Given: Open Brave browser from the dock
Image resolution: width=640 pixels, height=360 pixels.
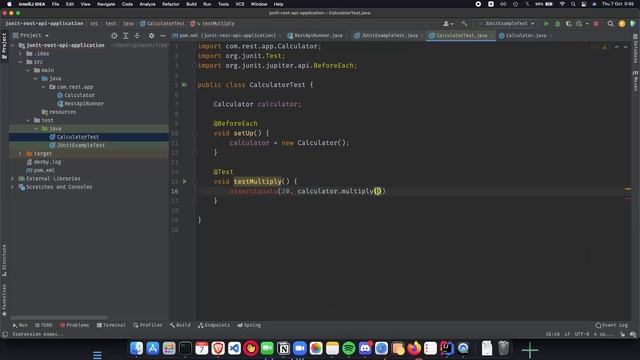Looking at the screenshot, I should (218, 348).
